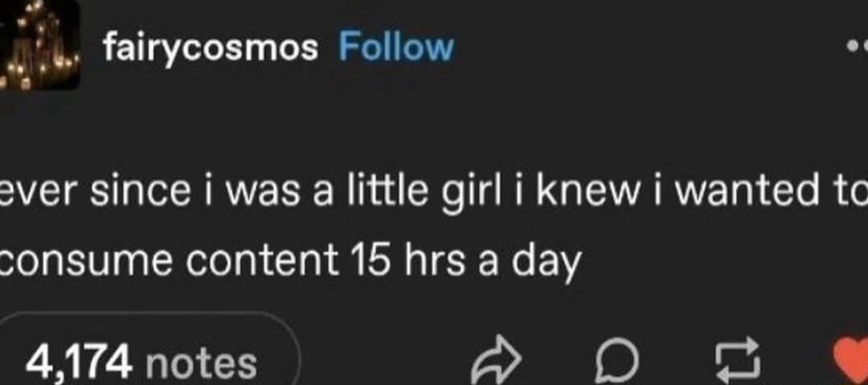The height and width of the screenshot is (385, 868).
Task: Expand more options beside the Follow link
Action: [x=857, y=47]
